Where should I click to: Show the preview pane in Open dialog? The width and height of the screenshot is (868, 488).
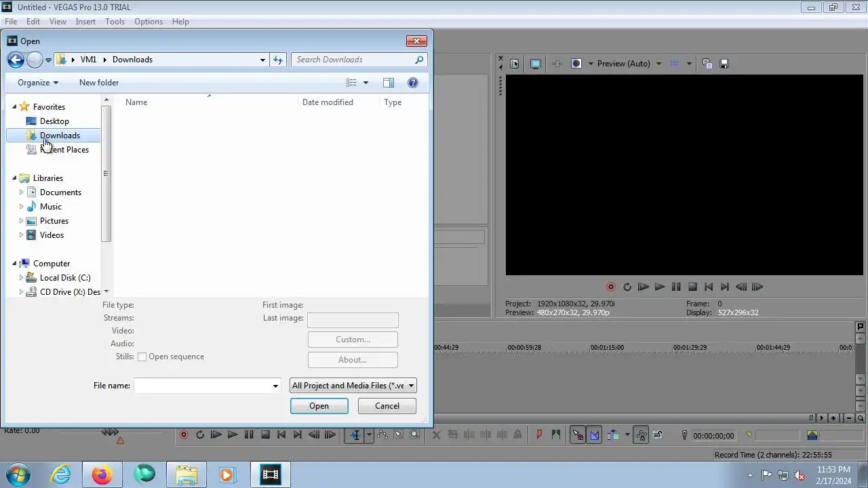pos(389,83)
